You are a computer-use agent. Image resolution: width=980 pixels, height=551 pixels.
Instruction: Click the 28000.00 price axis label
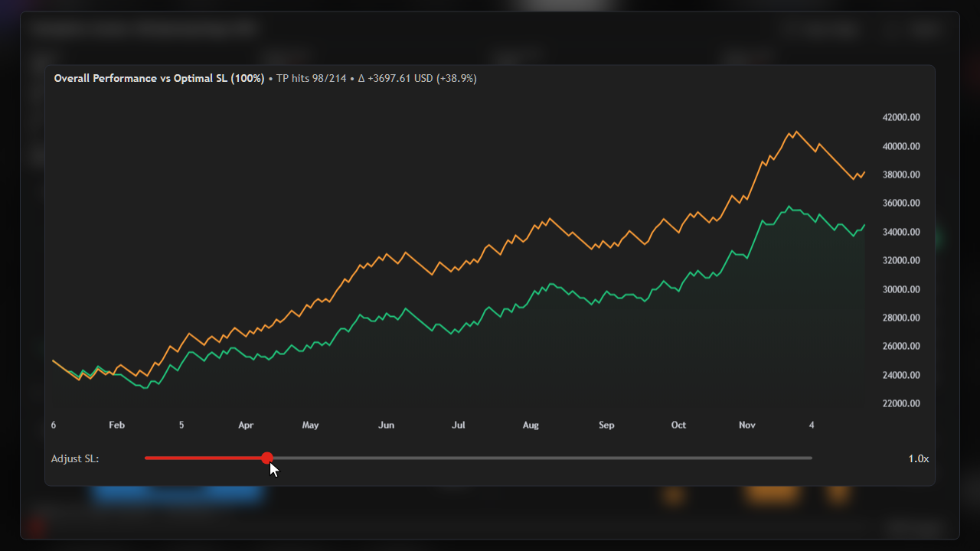click(x=901, y=318)
